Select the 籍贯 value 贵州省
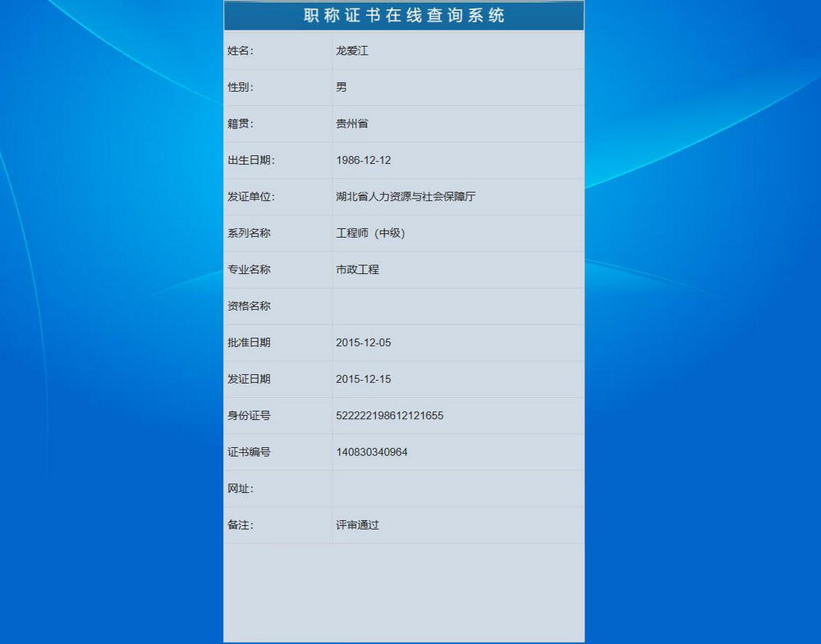Viewport: 821px width, 644px height. [x=351, y=123]
